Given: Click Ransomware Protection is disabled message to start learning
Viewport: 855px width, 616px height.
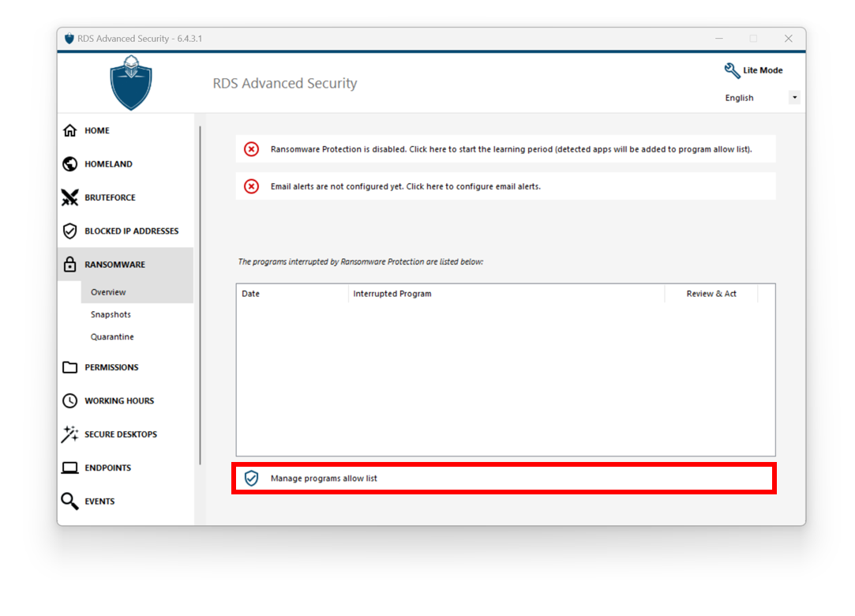Looking at the screenshot, I should click(x=505, y=149).
